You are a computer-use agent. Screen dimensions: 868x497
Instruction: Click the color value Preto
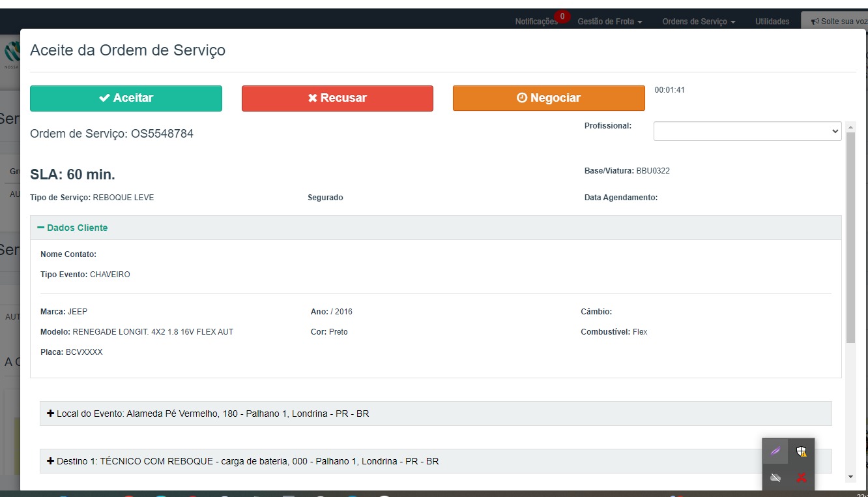click(x=338, y=332)
